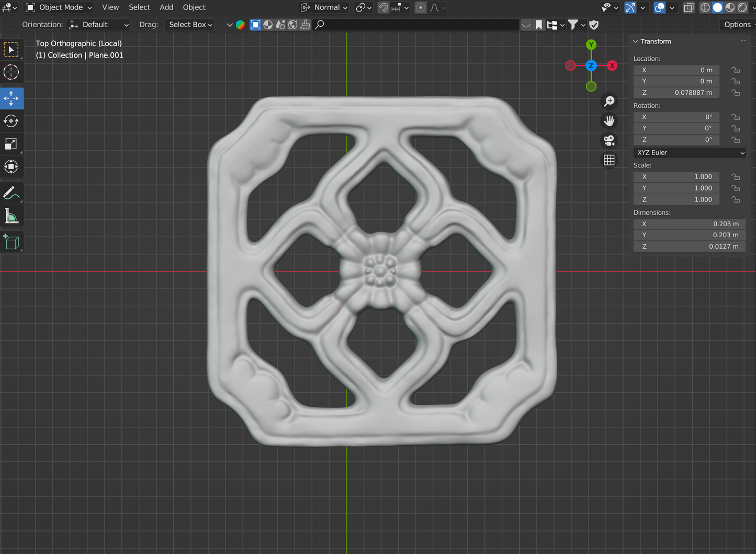756x554 pixels.
Task: Lock the Location X value
Action: tap(736, 70)
